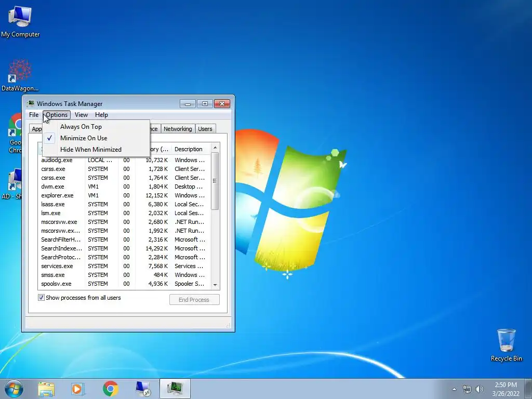532x399 pixels.
Task: Click the 14,292 K memory value
Action: coord(156,248)
